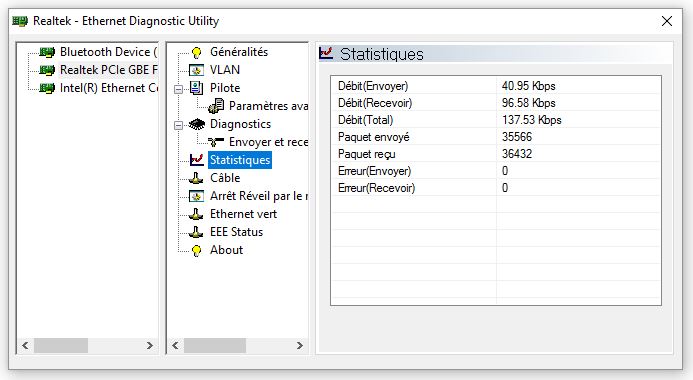Click the 36432 packets received value
Screen dimensions: 693x380
coord(517,154)
